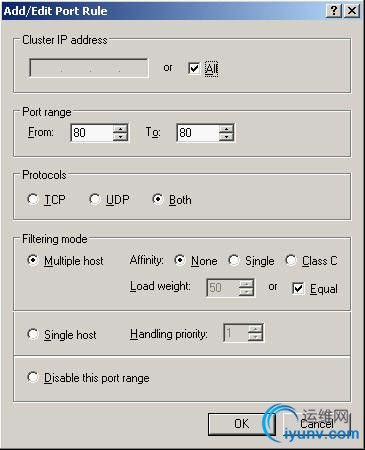Select Disable this port range option
The width and height of the screenshot is (365, 450).
33,377
